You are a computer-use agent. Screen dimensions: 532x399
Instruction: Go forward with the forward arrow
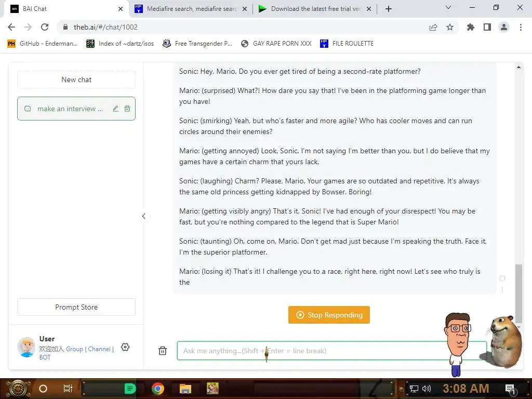click(x=28, y=27)
